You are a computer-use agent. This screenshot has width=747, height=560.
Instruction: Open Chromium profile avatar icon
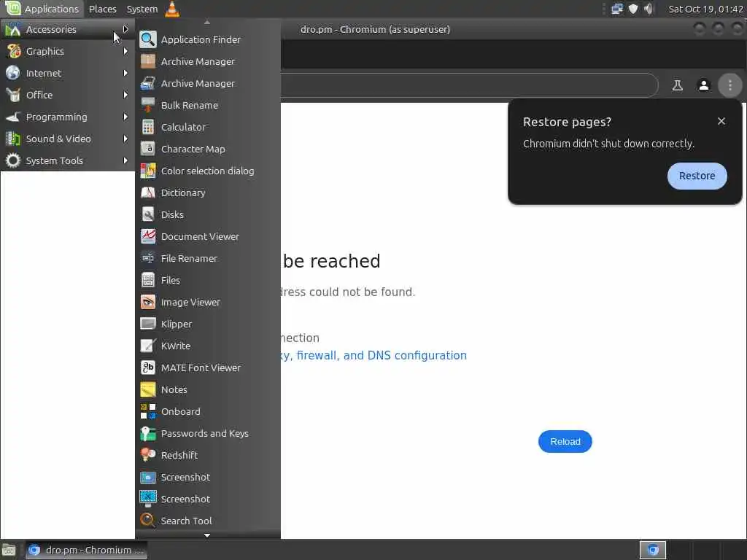click(x=703, y=85)
